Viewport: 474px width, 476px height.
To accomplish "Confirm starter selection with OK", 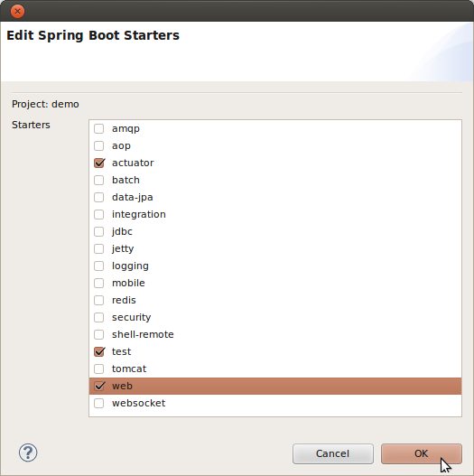I will pos(422,453).
